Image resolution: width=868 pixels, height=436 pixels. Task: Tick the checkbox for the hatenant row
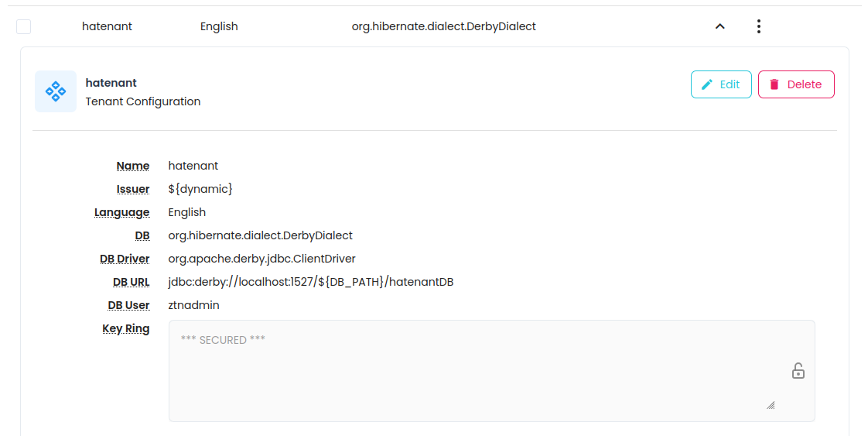[24, 27]
